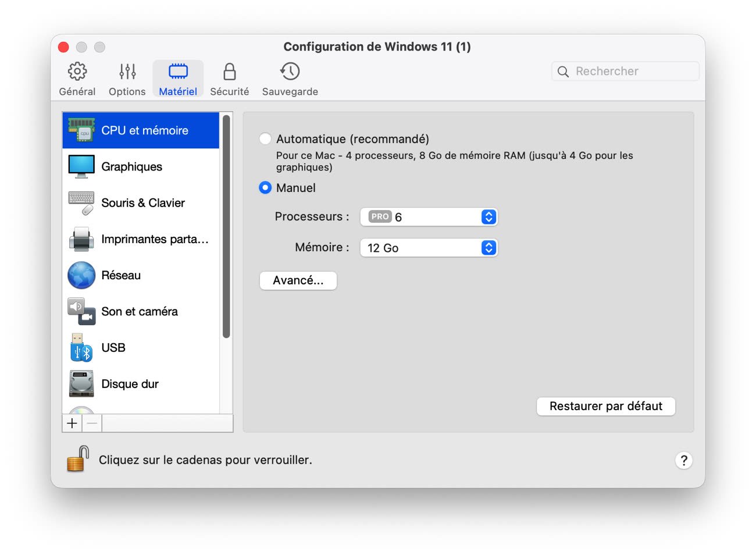This screenshot has height=555, width=756.
Task: Click the padlock icon to lock settings
Action: [78, 459]
